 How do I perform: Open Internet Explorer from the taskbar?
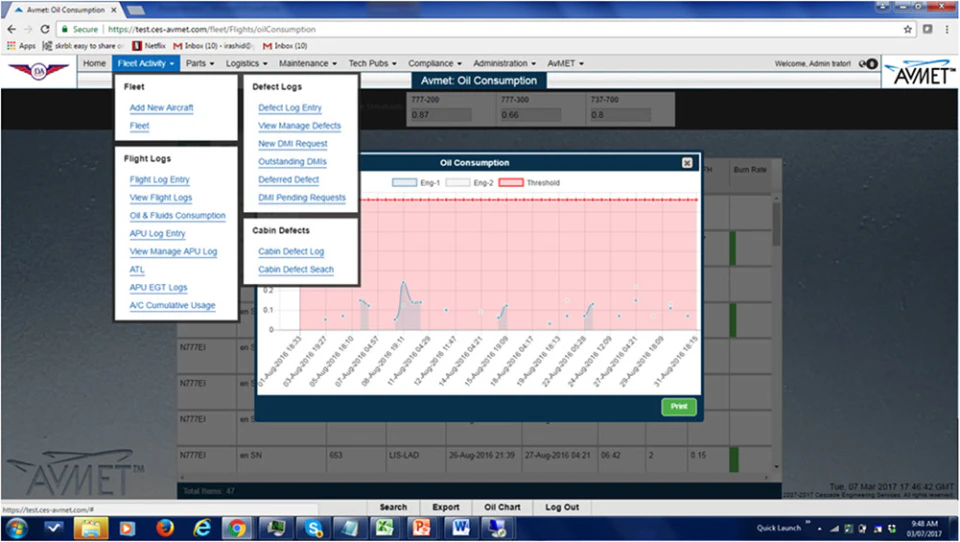[x=201, y=528]
